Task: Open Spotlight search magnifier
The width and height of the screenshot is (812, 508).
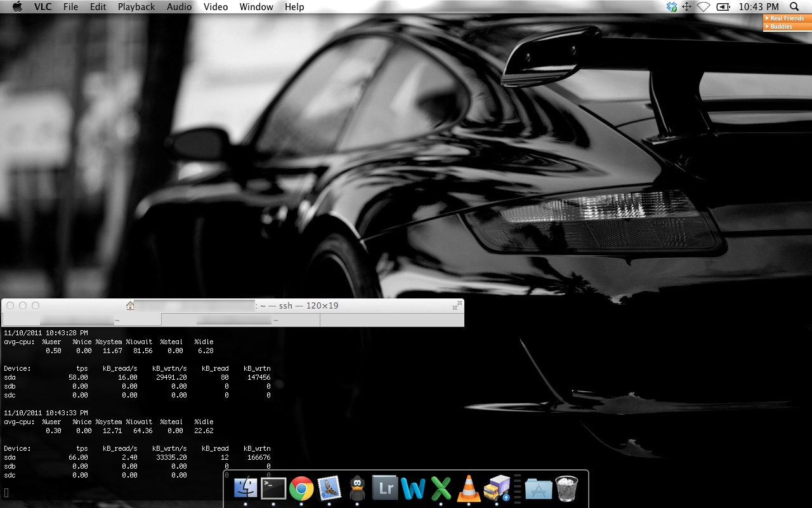Action: click(794, 7)
